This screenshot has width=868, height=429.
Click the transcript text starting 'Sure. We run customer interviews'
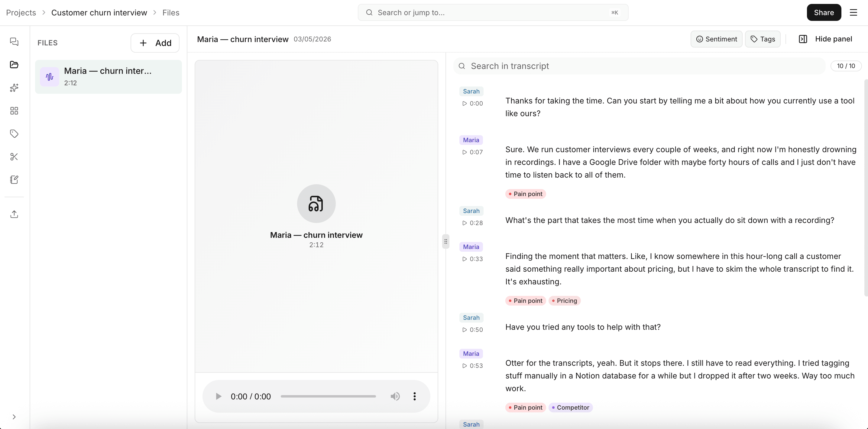681,162
